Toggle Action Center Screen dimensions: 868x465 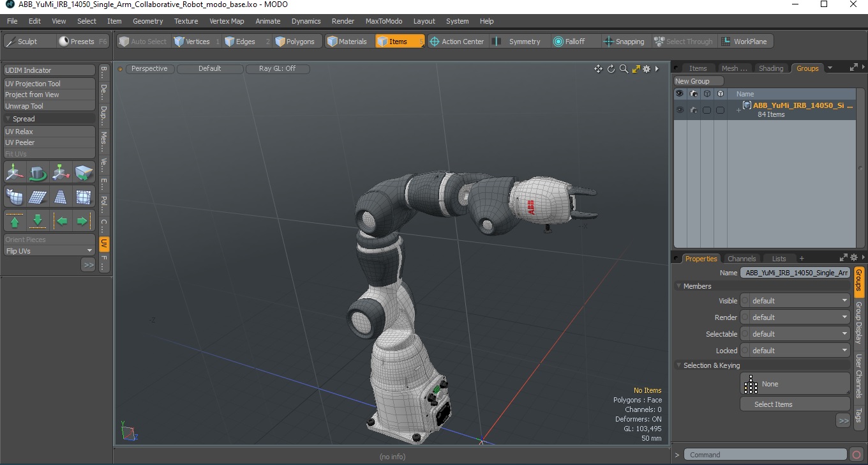coord(456,42)
